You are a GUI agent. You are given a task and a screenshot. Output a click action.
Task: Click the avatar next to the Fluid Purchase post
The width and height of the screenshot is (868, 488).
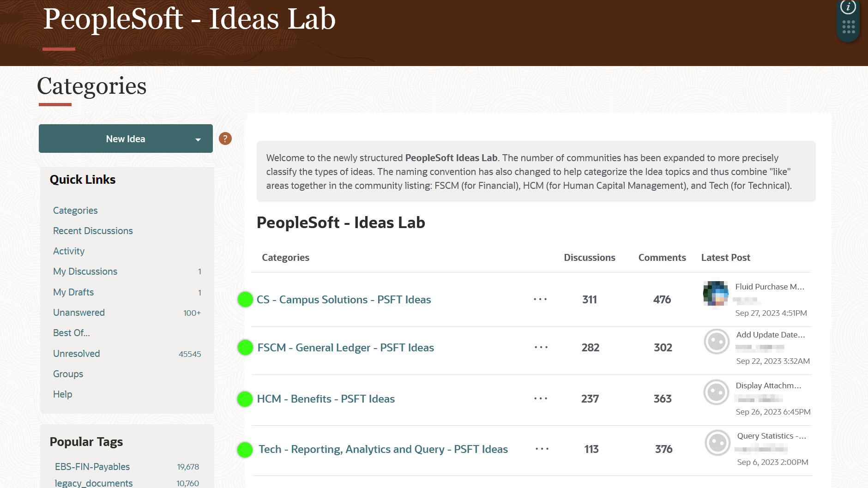tap(716, 293)
